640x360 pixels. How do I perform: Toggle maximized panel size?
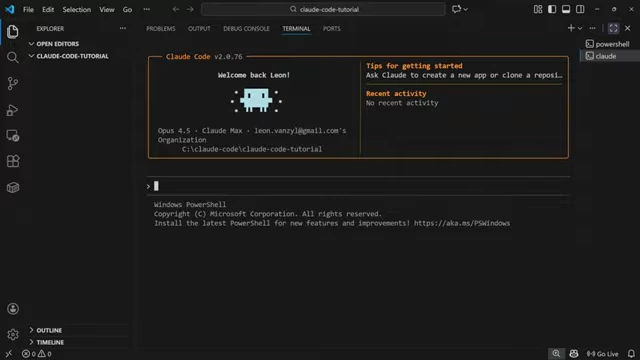click(613, 28)
